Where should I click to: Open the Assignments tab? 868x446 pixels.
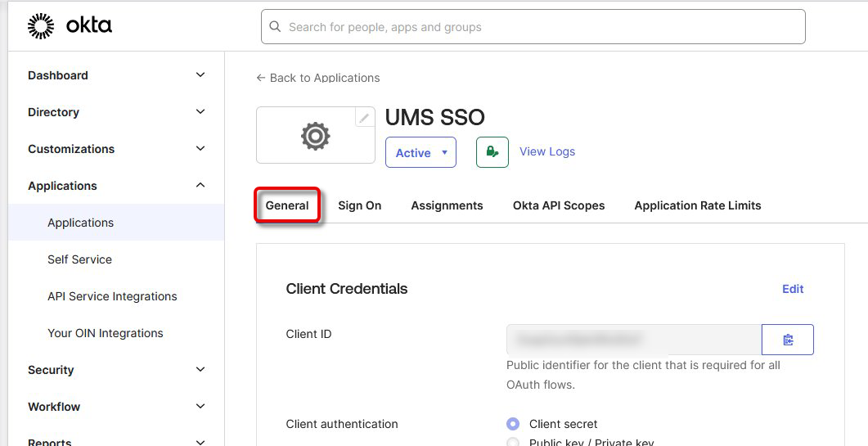447,205
